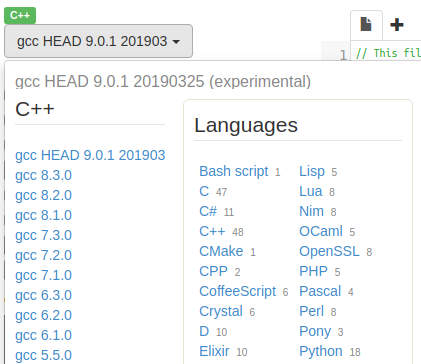Screen dimensions: 421x364
Task: Select gcc 8.3.0 compiler
Action: coord(44,175)
